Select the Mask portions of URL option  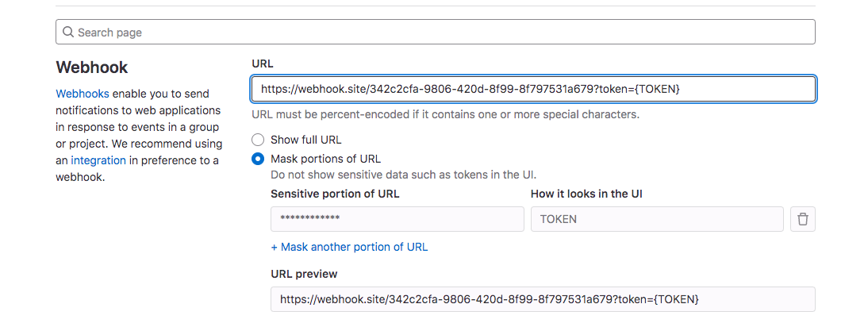(258, 159)
